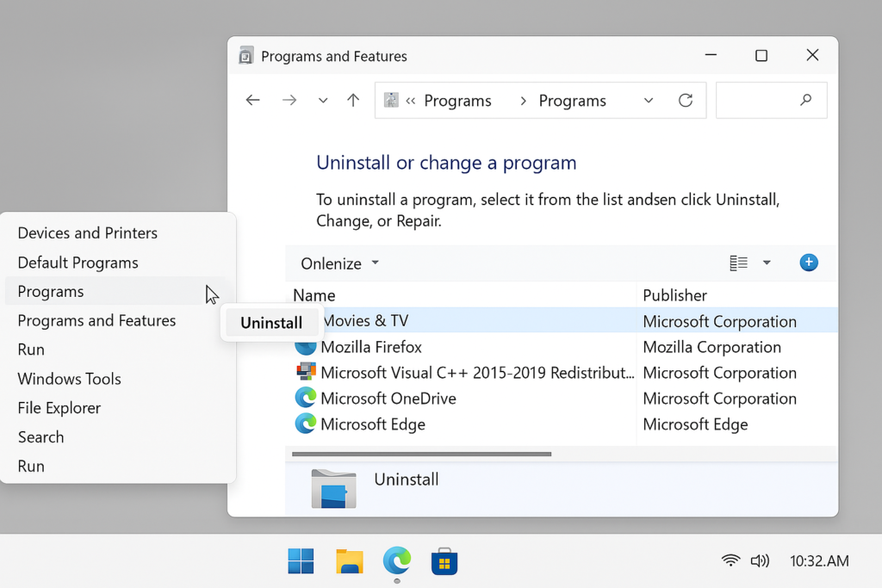The image size is (882, 588).
Task: Click Microsoft Corporation publisher for OneDrive
Action: pos(719,399)
